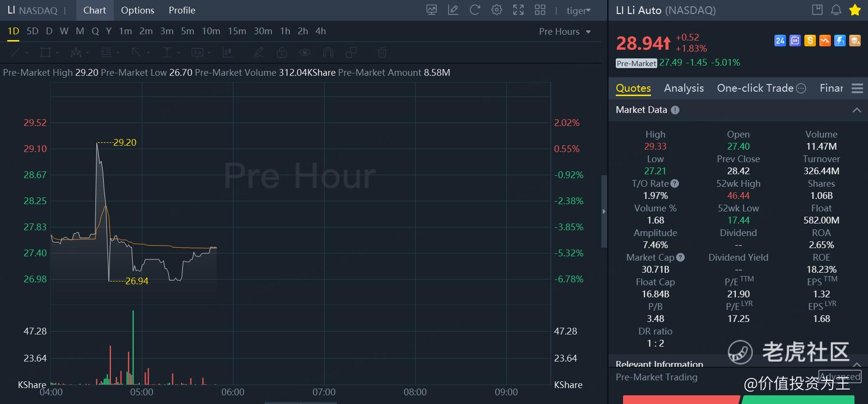Expand the rectangle tool dropdown arrow
This screenshot has width=868, height=404.
pos(57,53)
